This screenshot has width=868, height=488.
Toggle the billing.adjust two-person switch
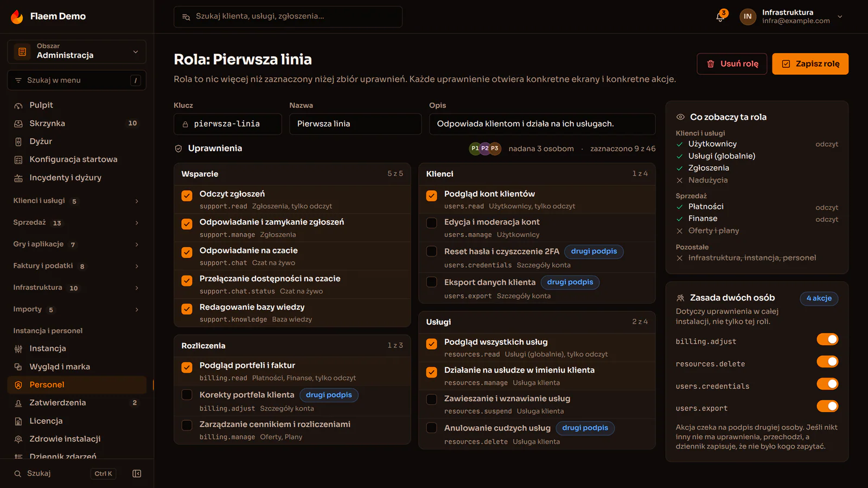[x=827, y=339]
